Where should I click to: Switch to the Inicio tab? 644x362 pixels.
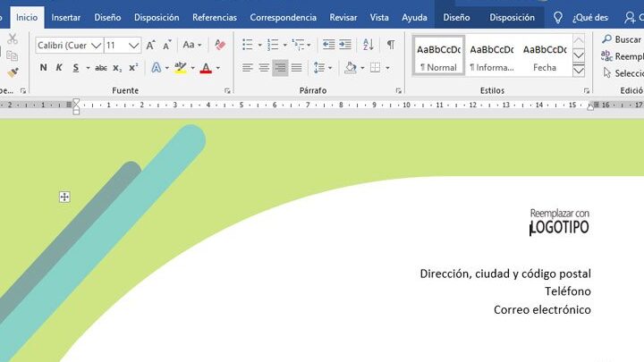(x=27, y=17)
